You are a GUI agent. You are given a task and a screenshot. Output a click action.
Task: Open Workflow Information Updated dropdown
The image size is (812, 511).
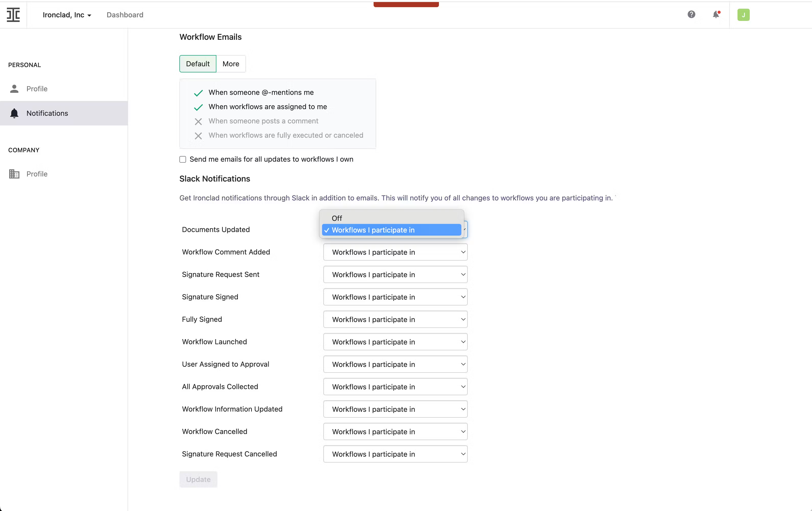click(395, 409)
